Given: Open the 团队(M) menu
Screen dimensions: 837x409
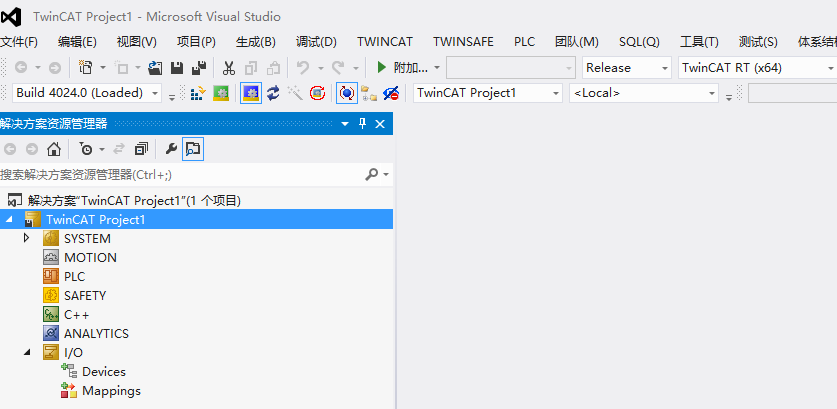Looking at the screenshot, I should pos(577,42).
